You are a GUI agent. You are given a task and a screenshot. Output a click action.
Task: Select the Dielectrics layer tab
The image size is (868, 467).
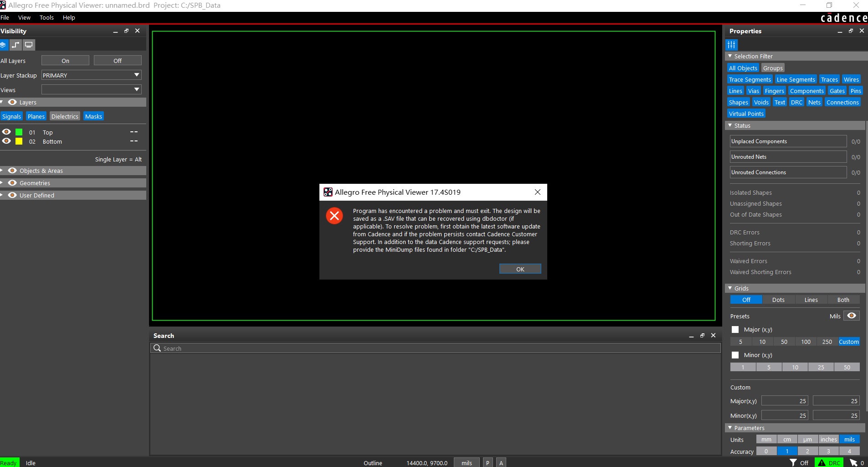pos(65,116)
